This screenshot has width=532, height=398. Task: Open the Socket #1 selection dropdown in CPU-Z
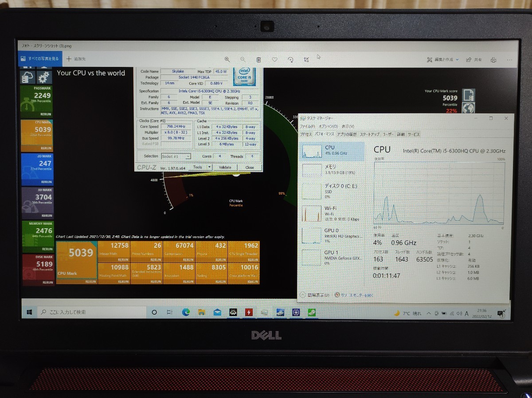[x=176, y=156]
